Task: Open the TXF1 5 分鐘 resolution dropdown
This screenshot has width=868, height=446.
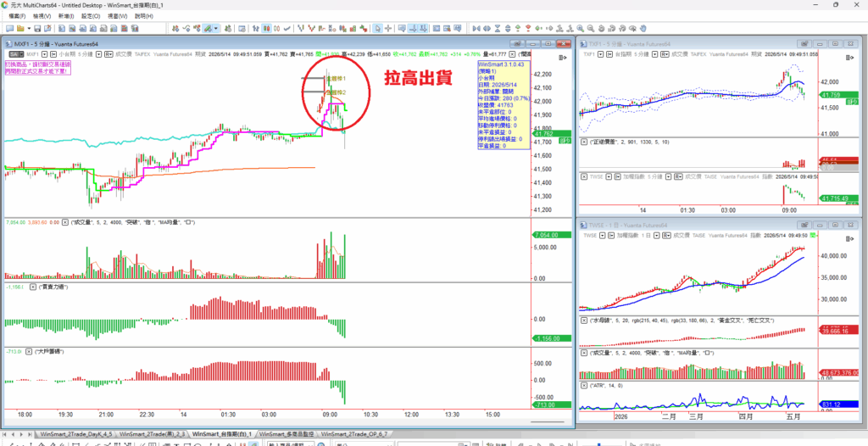Action: (655, 54)
